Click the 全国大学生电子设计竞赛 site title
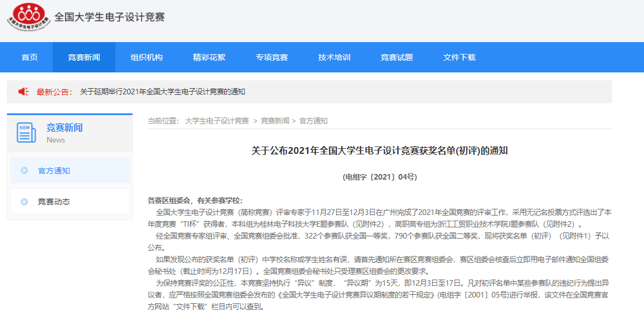Screen dimensions: 644x311 109,17
